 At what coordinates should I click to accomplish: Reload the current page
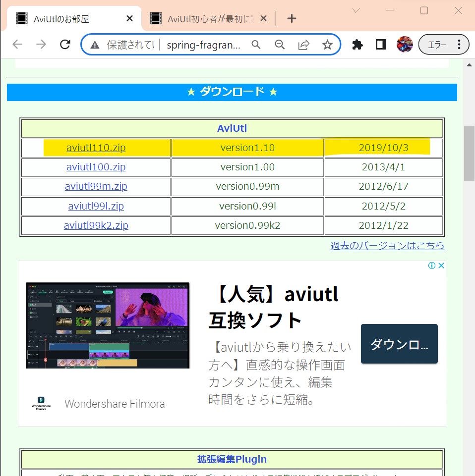click(65, 45)
